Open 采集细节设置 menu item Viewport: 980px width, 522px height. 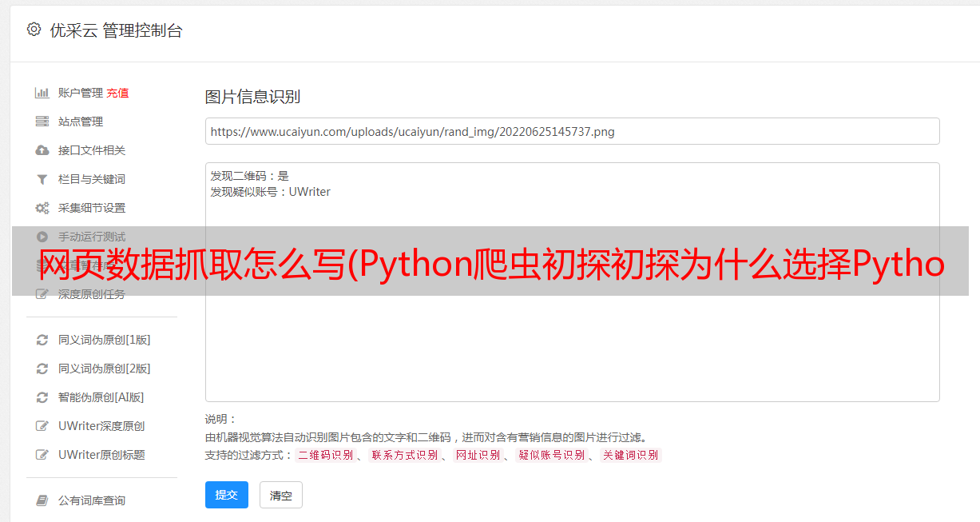point(92,208)
